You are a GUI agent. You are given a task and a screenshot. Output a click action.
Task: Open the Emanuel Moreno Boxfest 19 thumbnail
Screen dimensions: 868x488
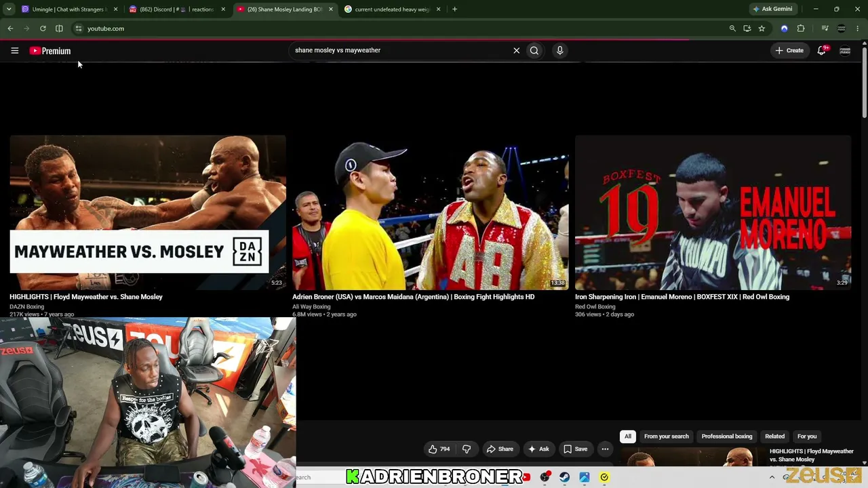coord(713,212)
